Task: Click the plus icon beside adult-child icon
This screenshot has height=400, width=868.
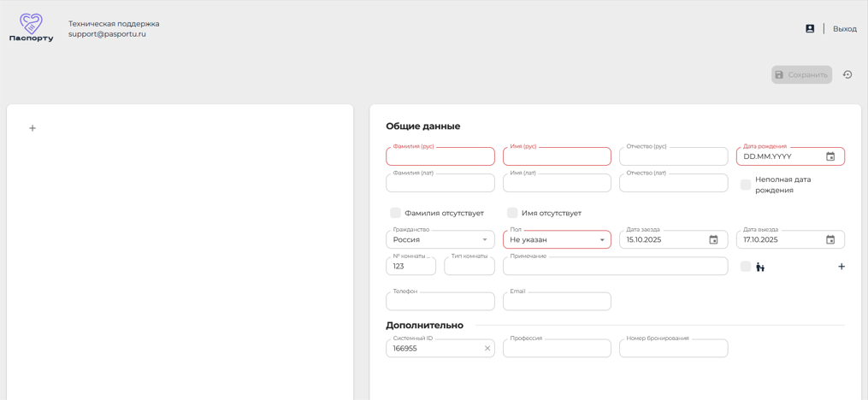Action: pyautogui.click(x=841, y=267)
